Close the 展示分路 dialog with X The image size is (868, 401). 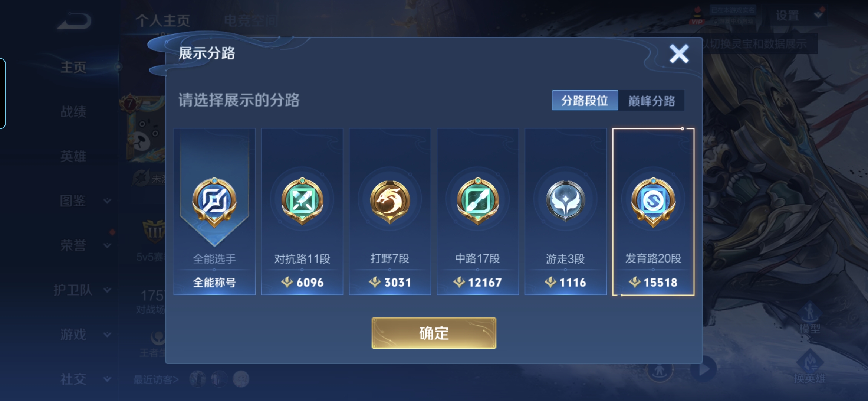679,54
